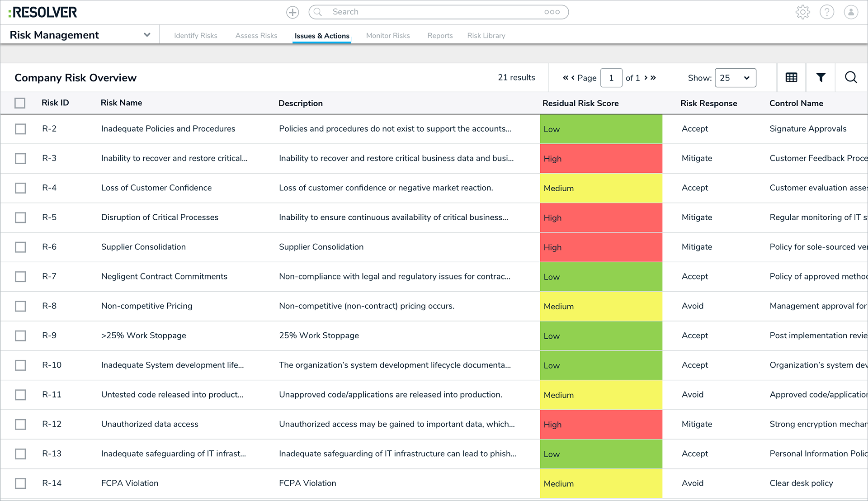Click the High residual risk score cell for R-3
This screenshot has width=868, height=501.
tap(601, 158)
